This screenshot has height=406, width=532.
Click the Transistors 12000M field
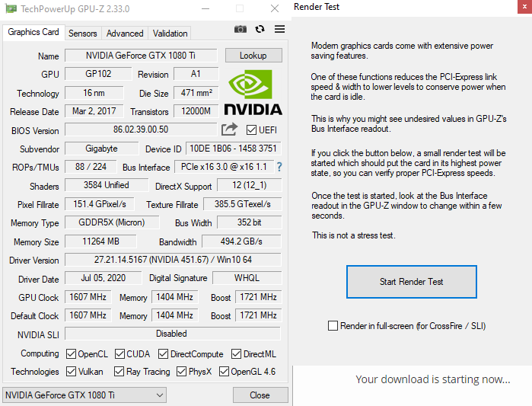pos(196,111)
